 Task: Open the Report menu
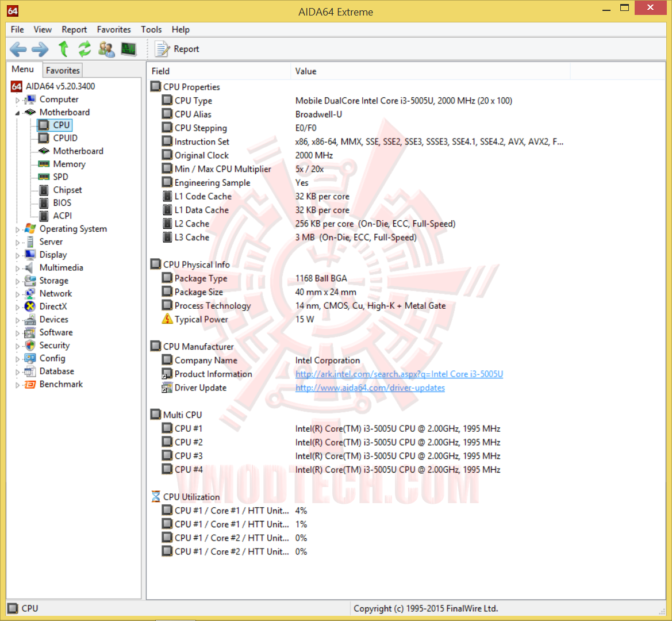point(74,29)
